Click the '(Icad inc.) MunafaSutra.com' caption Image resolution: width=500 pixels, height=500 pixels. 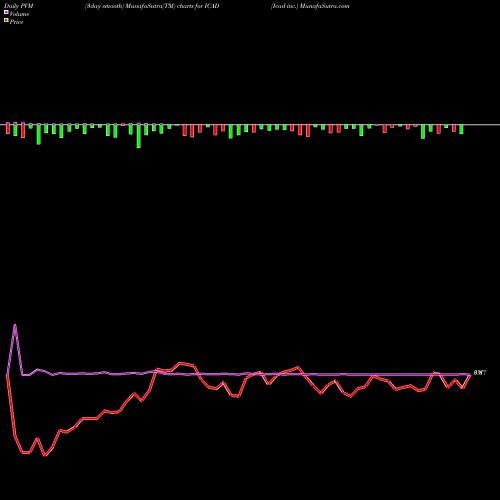pyautogui.click(x=310, y=6)
